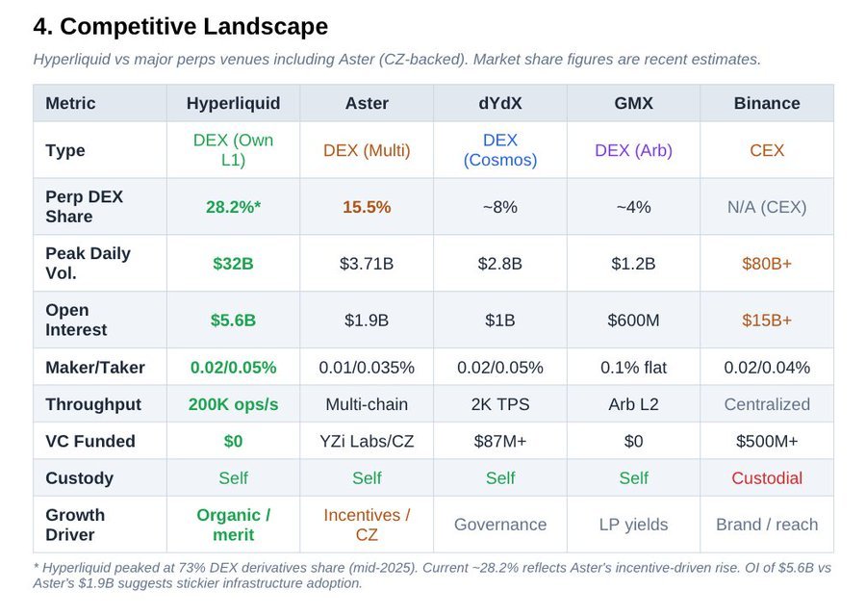The height and width of the screenshot is (616, 866).
Task: Click the "Organic / merit" growth driver cell
Action: (233, 525)
